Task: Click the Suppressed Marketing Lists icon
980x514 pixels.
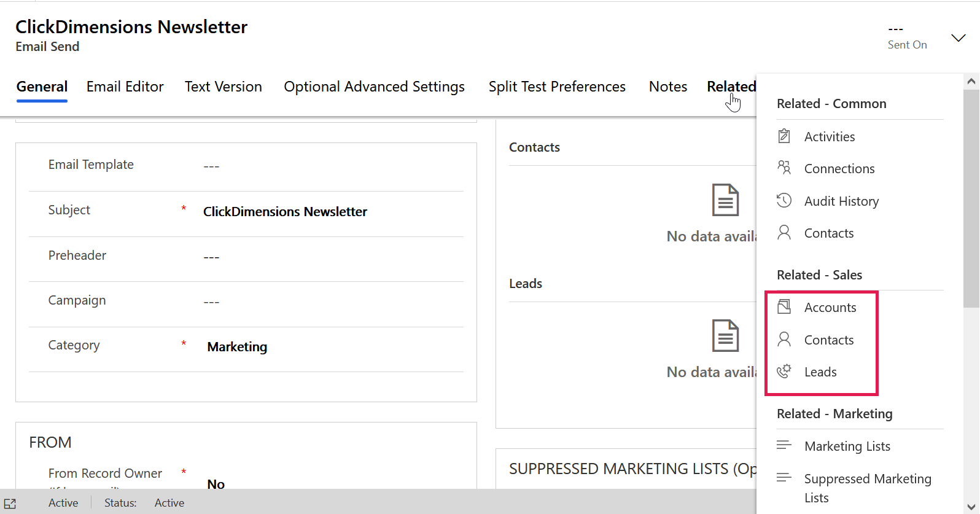Action: click(784, 478)
